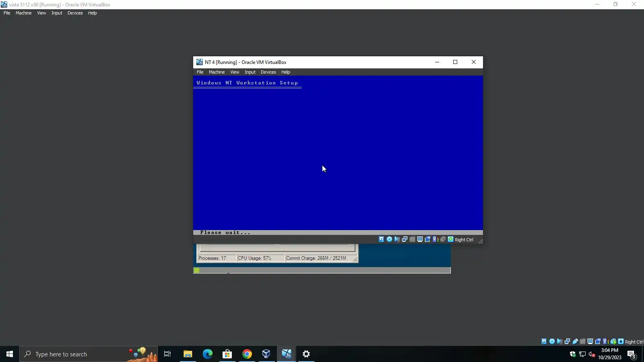The width and height of the screenshot is (644, 362).
Task: Launch Google Chrome from the taskbar
Action: (x=247, y=354)
